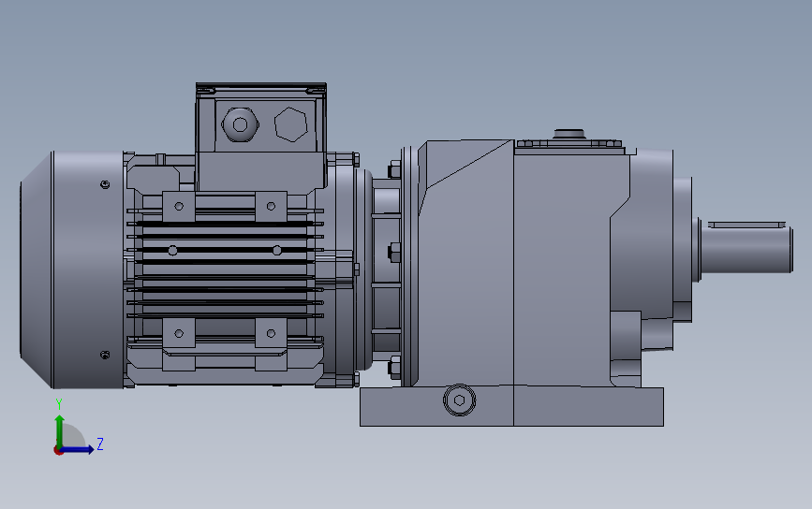The image size is (812, 509).
Task: Select the breather plug atop the gearbox
Action: [569, 135]
